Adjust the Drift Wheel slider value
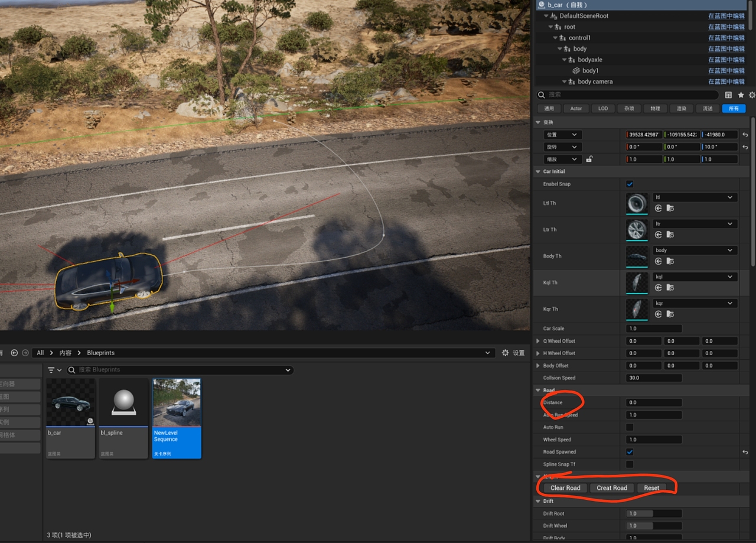 click(654, 526)
